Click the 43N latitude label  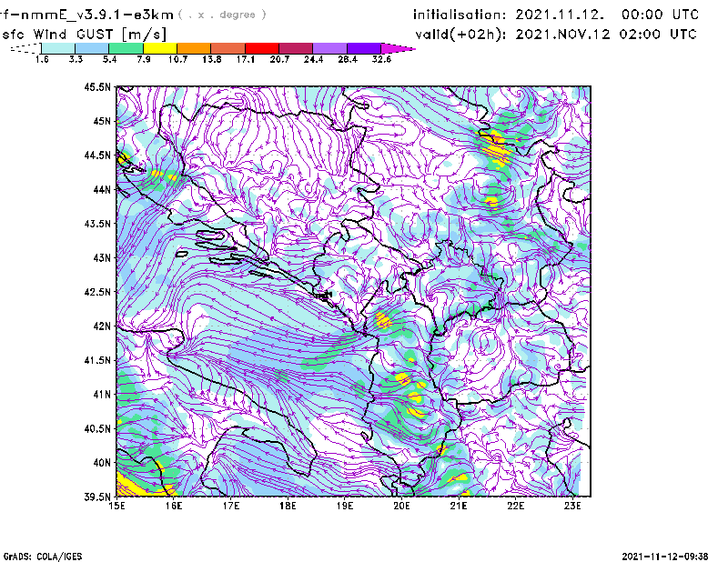pyautogui.click(x=102, y=257)
